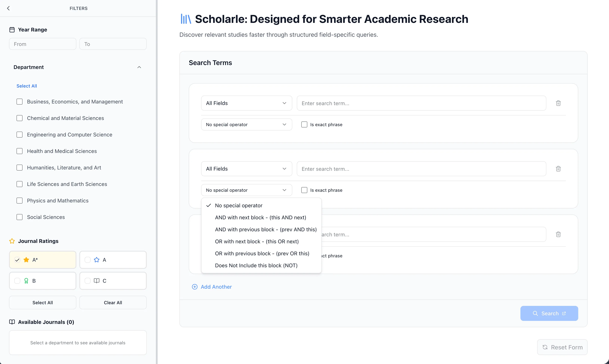Click the back arrow in Filters header
The image size is (609, 364).
8,8
